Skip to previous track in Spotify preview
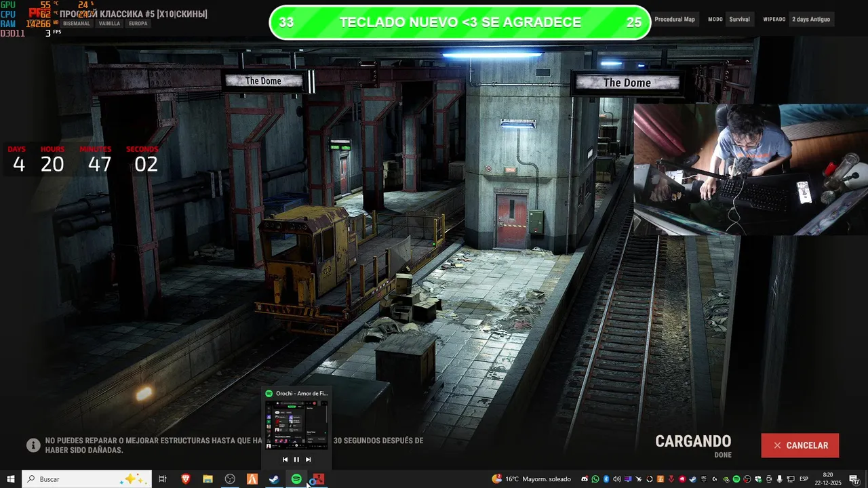Screen dimensions: 868x488 tap(285, 460)
